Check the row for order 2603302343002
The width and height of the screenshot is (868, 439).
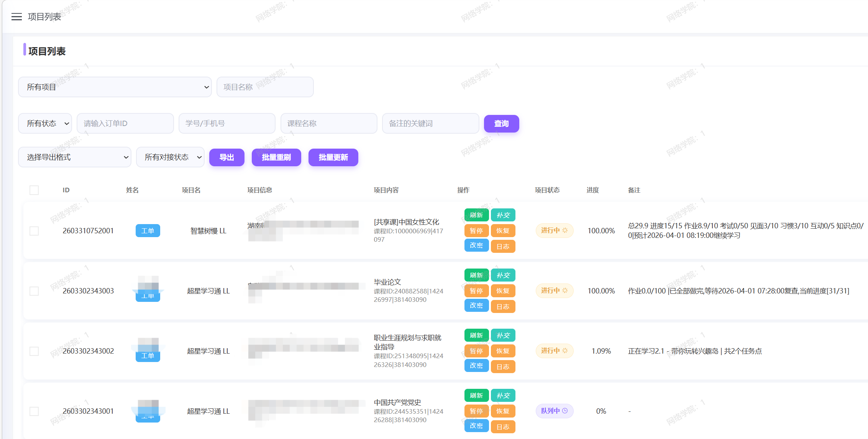click(x=34, y=351)
